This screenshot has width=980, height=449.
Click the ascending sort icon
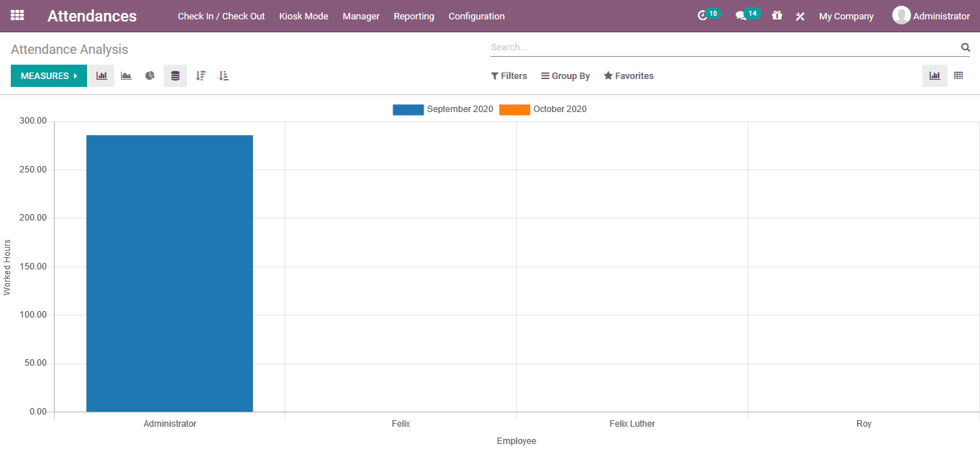(224, 75)
